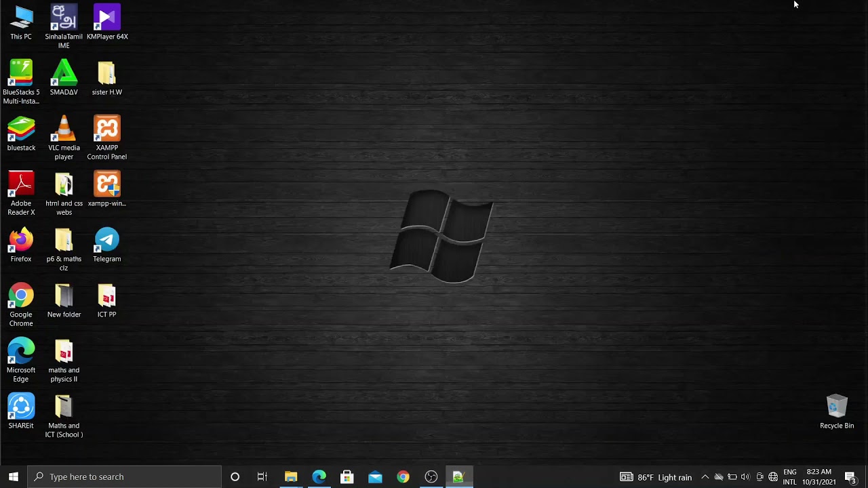This screenshot has width=868, height=488.
Task: Select BlueStacks 5 Multi-Instance shortcut
Action: pos(21,83)
